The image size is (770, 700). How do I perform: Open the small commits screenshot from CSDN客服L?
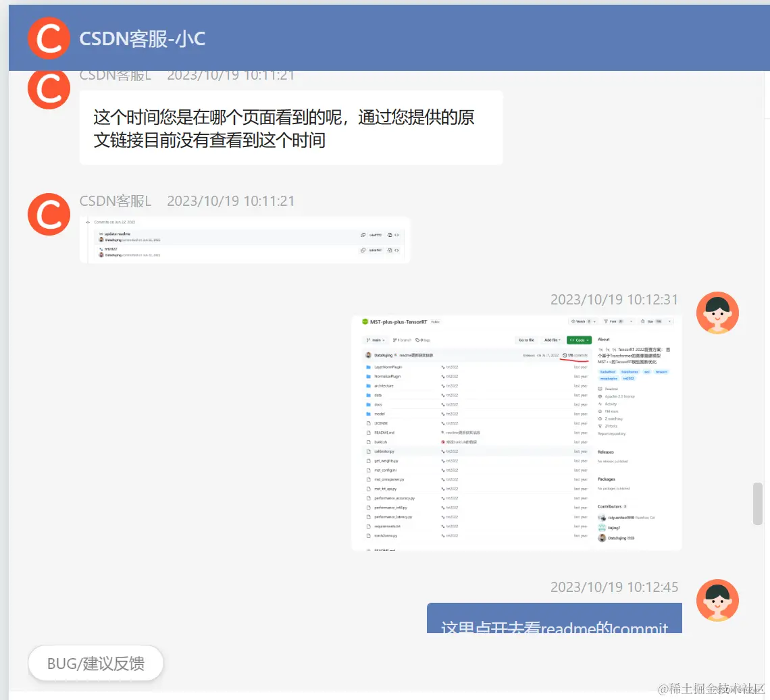coord(245,240)
